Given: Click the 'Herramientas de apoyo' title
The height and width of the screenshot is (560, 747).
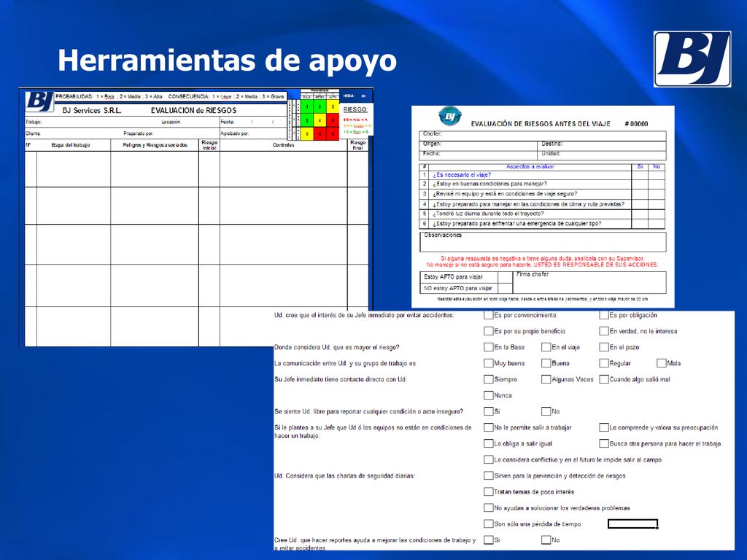Looking at the screenshot, I should click(228, 61).
